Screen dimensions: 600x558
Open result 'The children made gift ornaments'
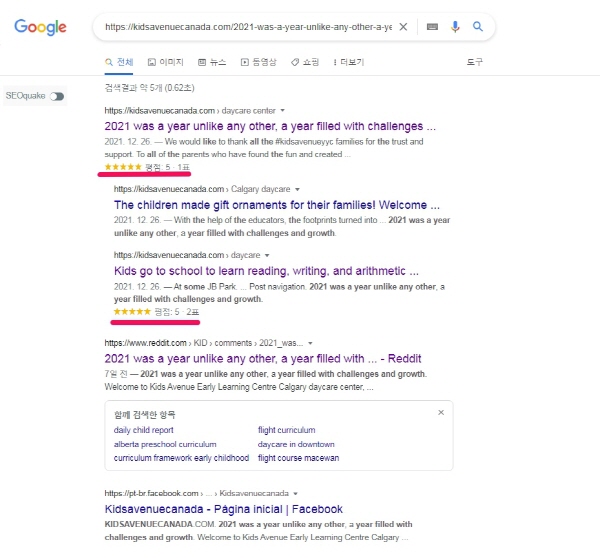coord(277,205)
